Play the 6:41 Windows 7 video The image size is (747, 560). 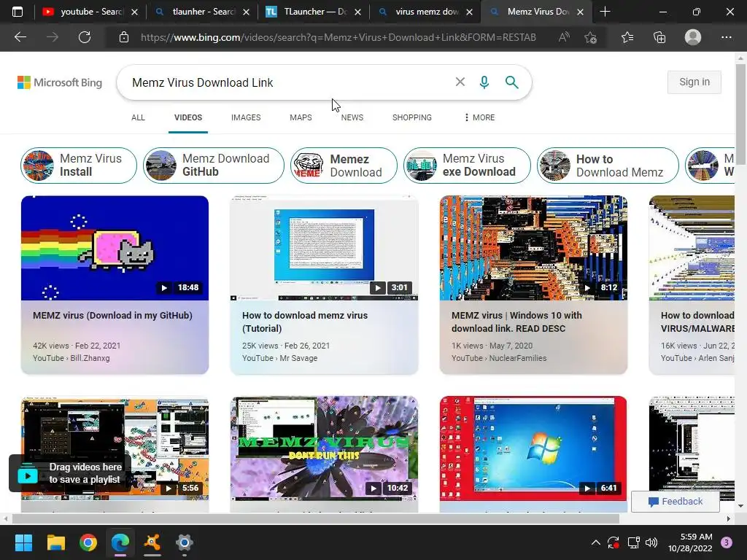click(533, 448)
